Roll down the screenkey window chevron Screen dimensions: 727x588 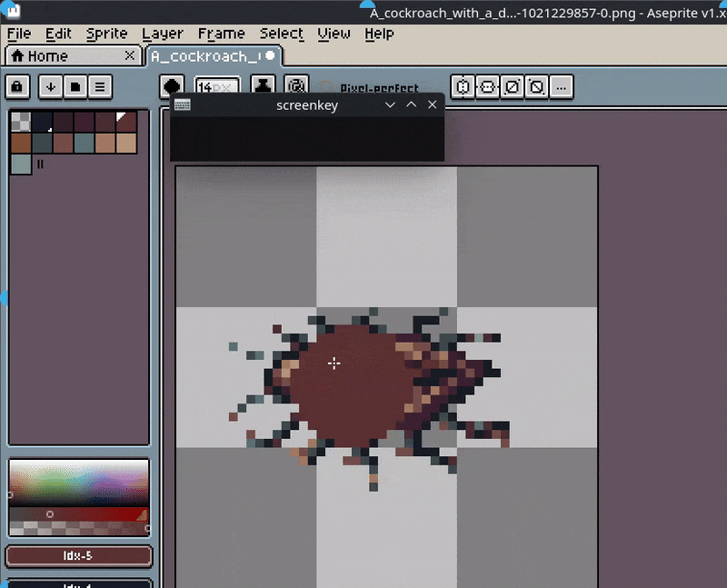(x=390, y=105)
